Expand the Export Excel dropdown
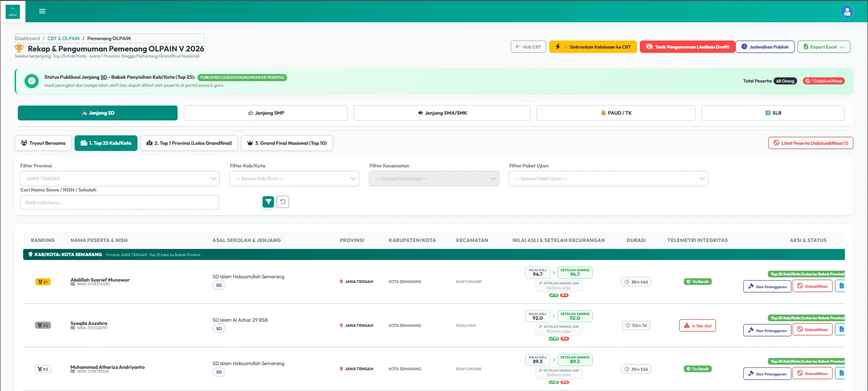Image resolution: width=868 pixels, height=391 pixels. (x=824, y=47)
